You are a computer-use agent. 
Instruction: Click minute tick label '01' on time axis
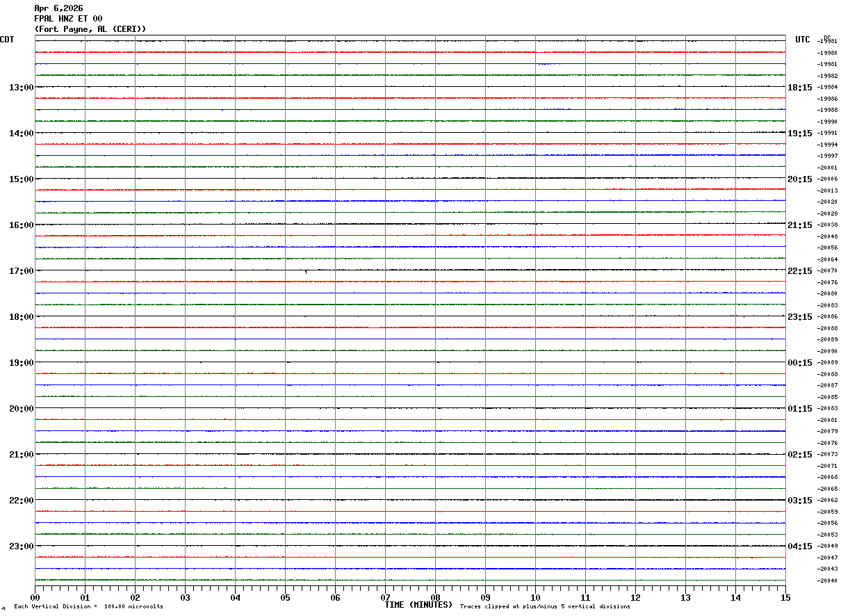[x=85, y=597]
